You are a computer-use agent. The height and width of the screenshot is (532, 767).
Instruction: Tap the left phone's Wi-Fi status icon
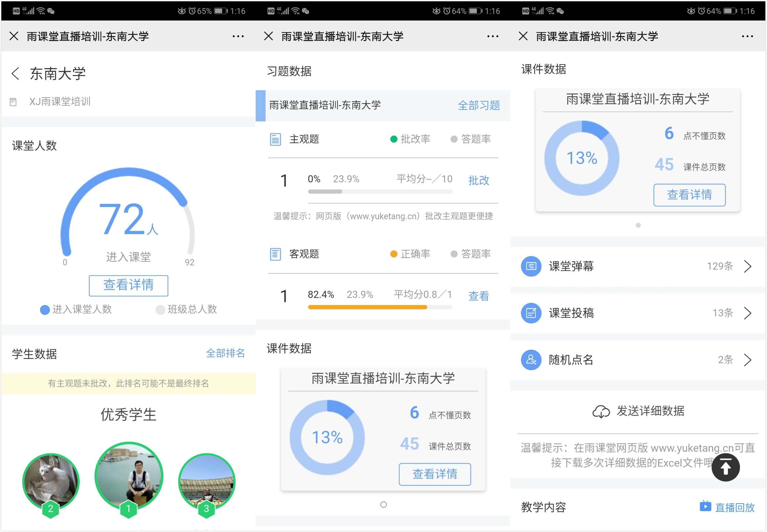tap(41, 11)
